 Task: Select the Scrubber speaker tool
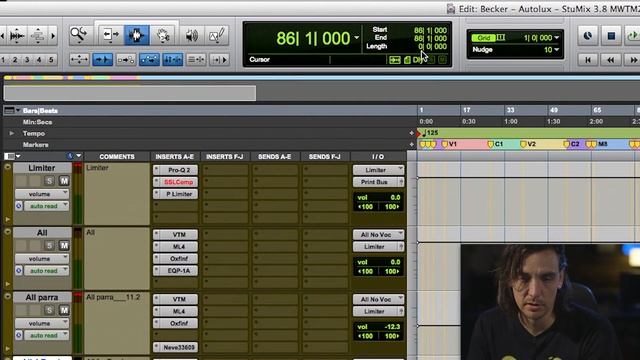[x=191, y=36]
